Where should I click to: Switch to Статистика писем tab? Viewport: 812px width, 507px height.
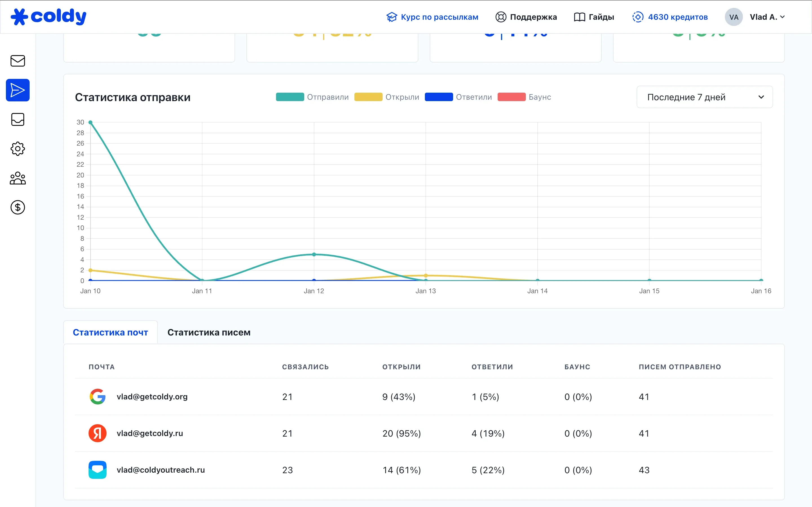pos(209,332)
